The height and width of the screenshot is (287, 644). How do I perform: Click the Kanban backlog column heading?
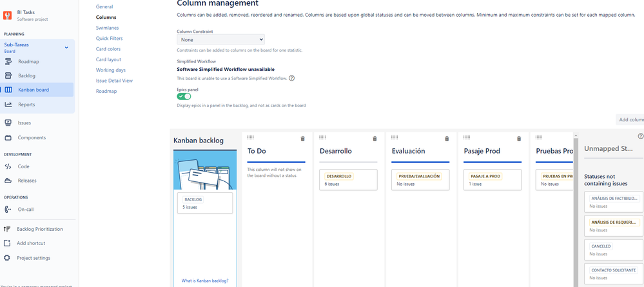199,140
